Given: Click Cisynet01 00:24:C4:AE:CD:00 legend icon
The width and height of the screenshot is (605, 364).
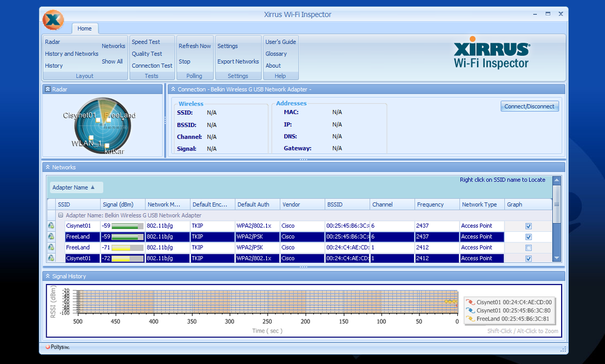Looking at the screenshot, I should click(470, 302).
